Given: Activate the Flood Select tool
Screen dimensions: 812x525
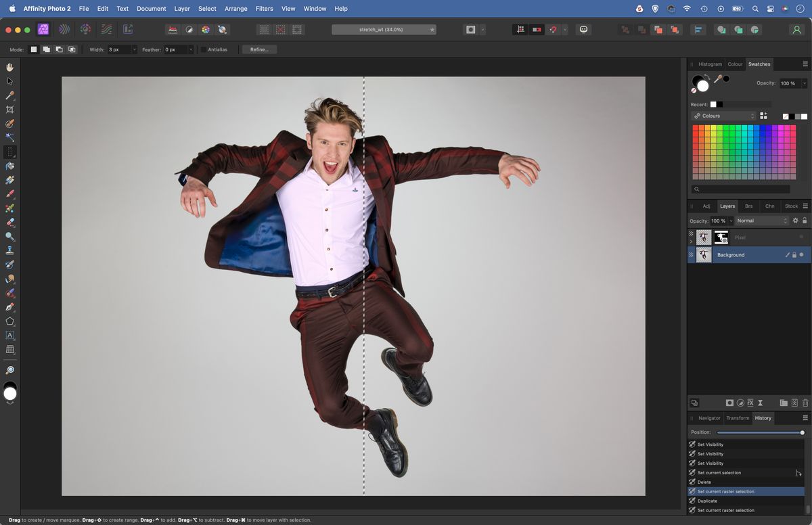Looking at the screenshot, I should coord(9,137).
